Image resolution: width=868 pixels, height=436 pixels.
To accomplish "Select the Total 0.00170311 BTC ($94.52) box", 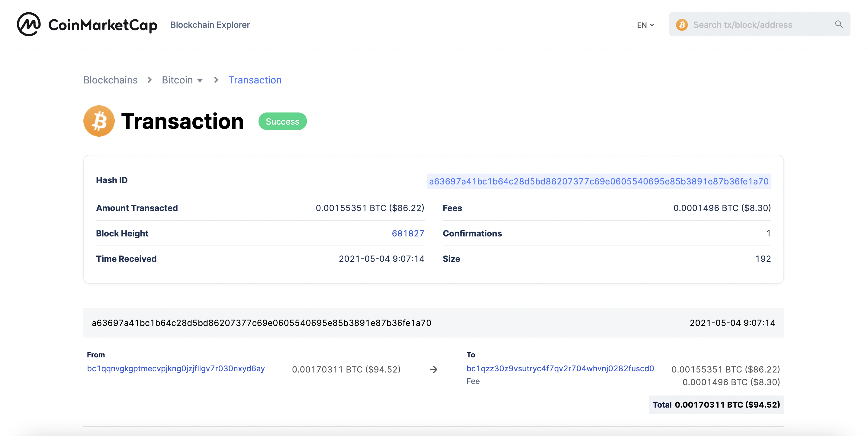I will [716, 405].
